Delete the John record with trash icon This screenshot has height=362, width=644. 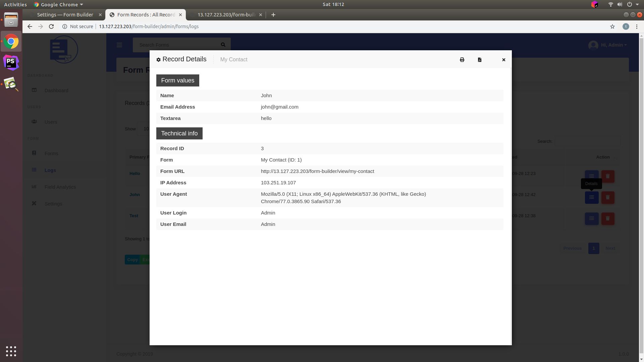pos(607,197)
